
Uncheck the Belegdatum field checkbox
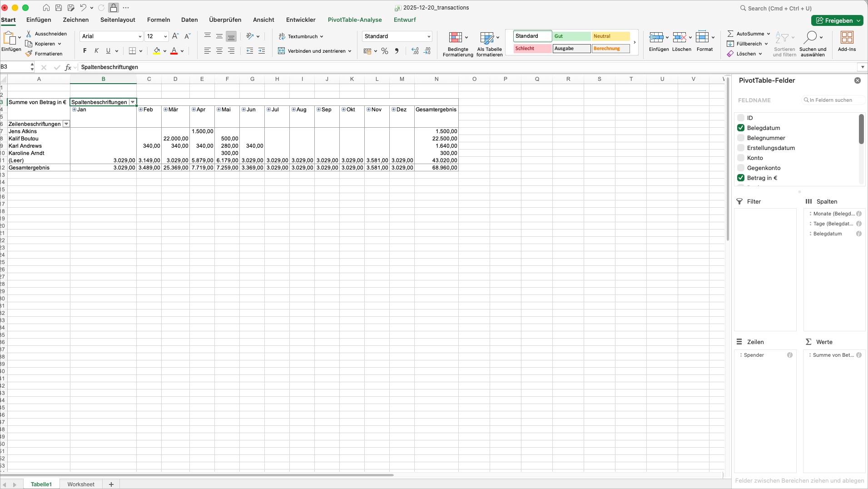coord(741,128)
